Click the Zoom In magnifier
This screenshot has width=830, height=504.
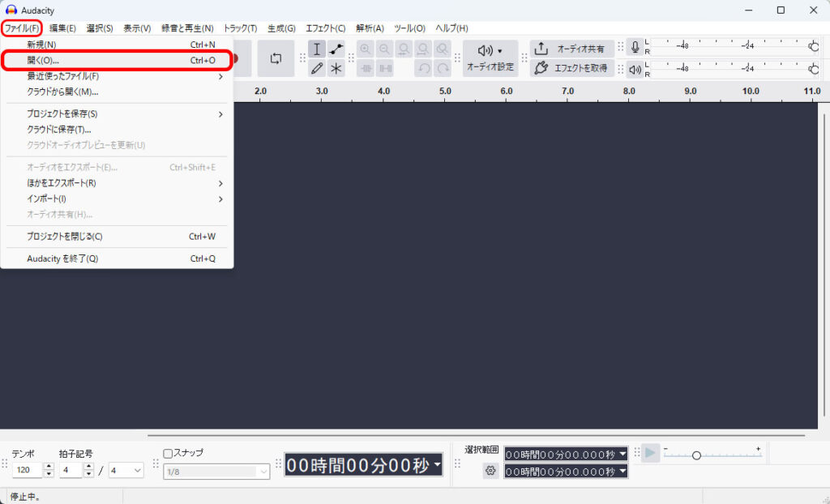pyautogui.click(x=366, y=49)
